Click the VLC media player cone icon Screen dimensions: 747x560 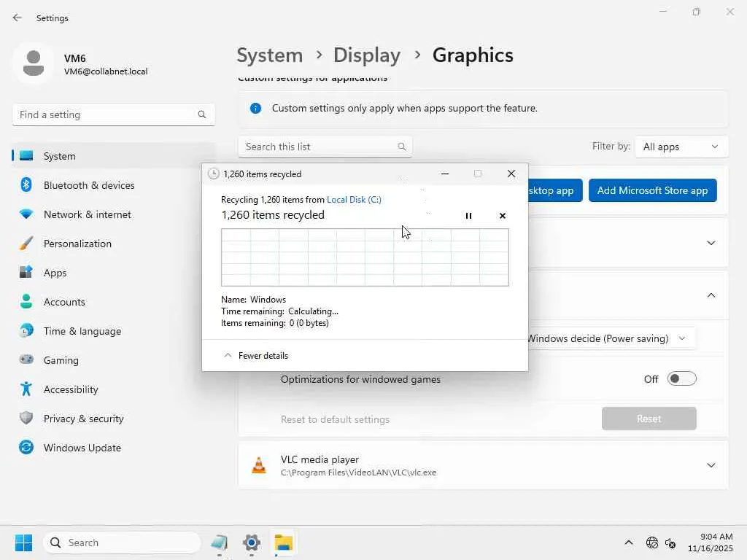(x=259, y=465)
